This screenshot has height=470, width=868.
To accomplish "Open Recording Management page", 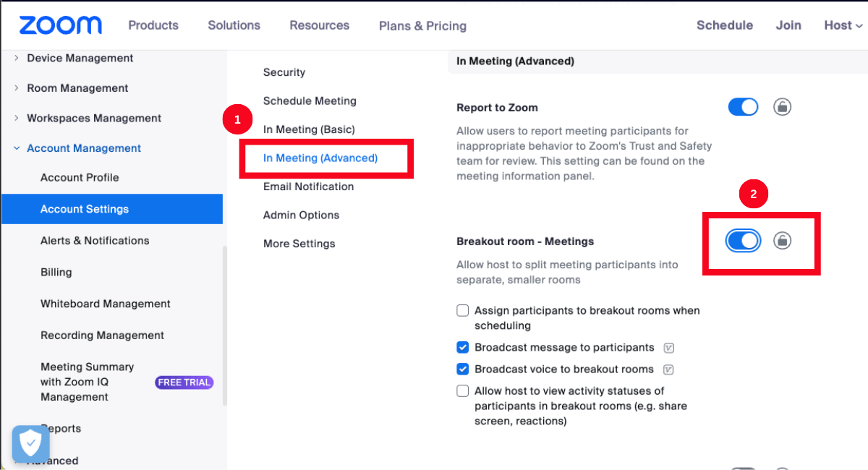I will [x=102, y=336].
